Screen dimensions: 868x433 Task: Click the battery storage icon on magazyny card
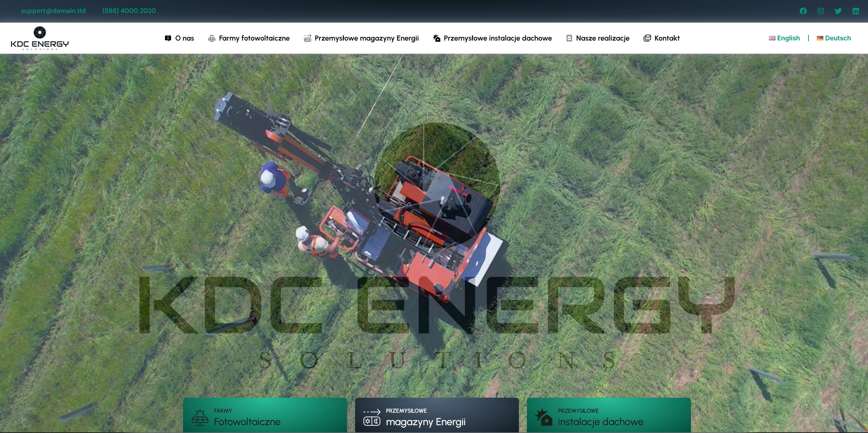(x=372, y=418)
